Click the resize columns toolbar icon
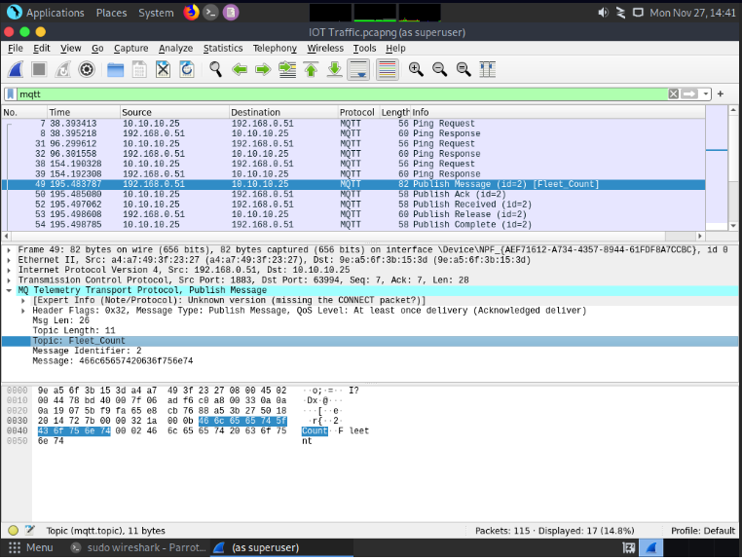Viewport: 742px width, 560px height. pos(487,69)
